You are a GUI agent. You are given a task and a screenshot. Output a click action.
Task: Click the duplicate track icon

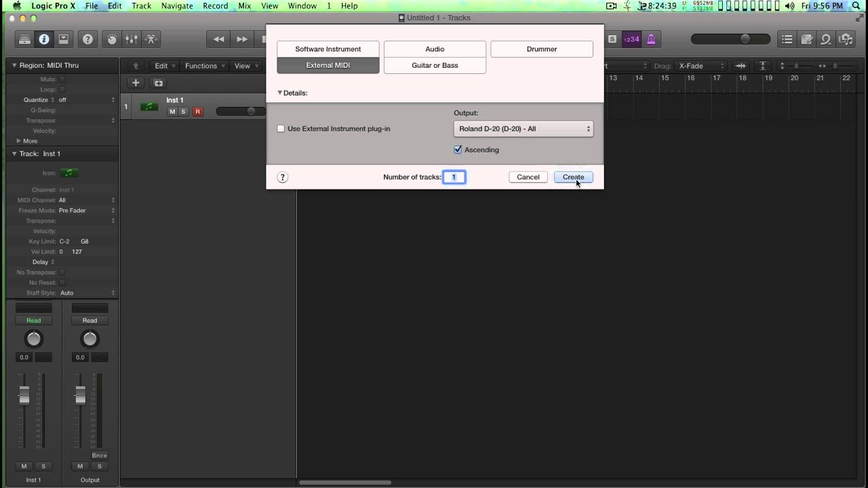coord(158,83)
